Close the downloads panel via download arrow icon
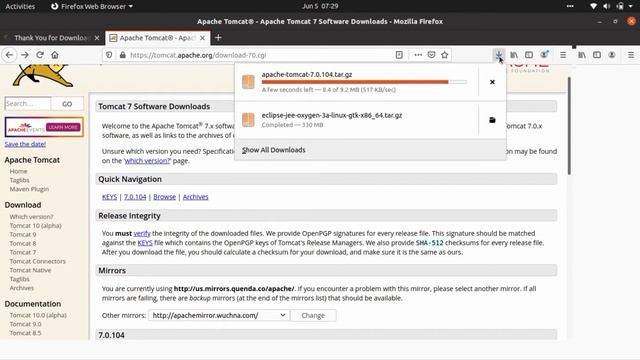Screen dimensions: 640x360 499,55
